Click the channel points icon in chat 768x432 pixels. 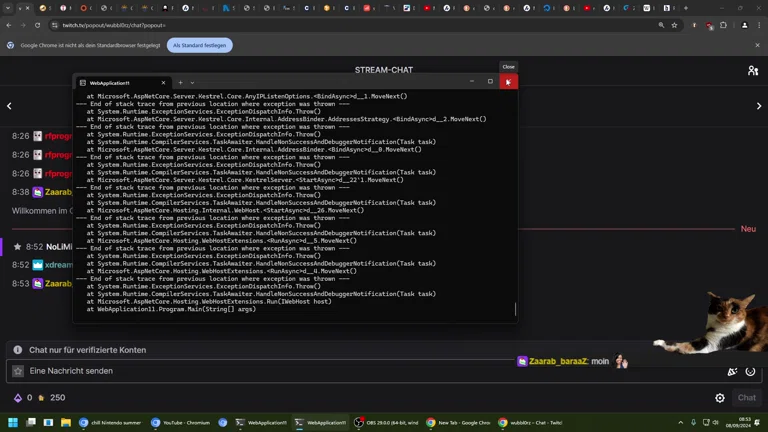17,398
